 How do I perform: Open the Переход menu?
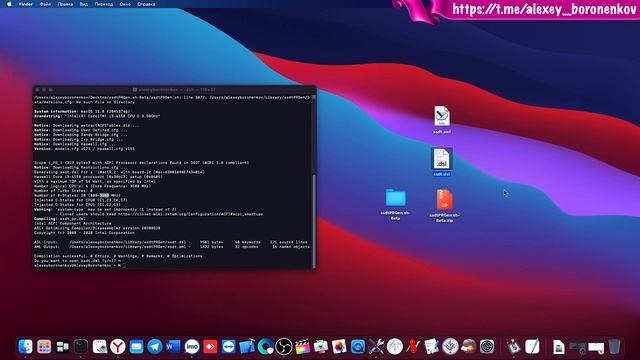(104, 4)
